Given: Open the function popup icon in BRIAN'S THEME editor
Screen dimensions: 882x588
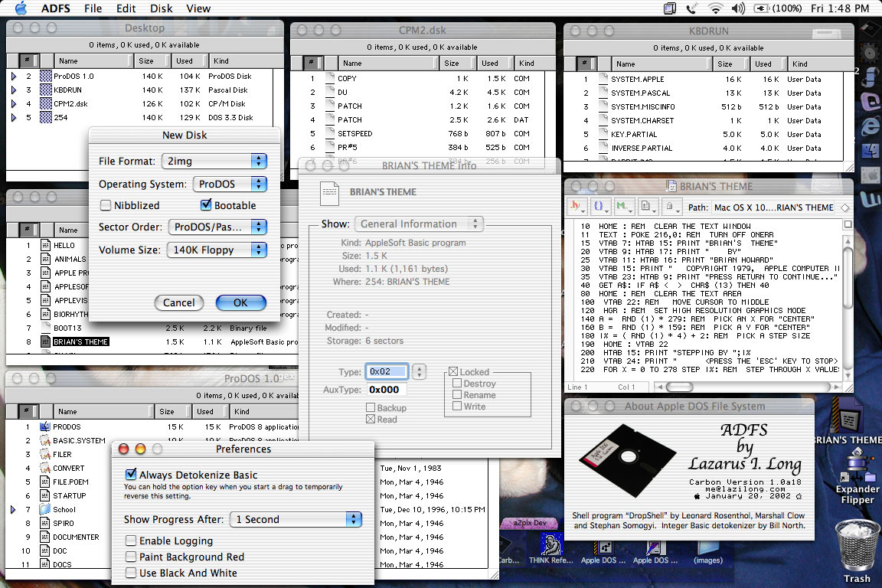Looking at the screenshot, I should point(577,207).
